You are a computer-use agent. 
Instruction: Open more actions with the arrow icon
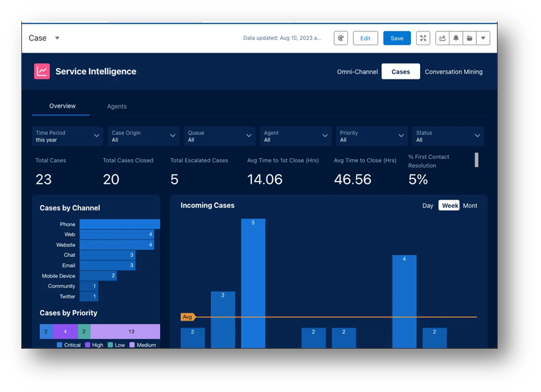(482, 38)
